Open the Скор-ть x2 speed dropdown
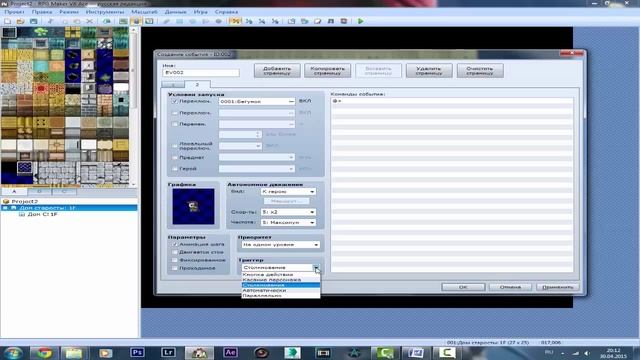 click(288, 212)
